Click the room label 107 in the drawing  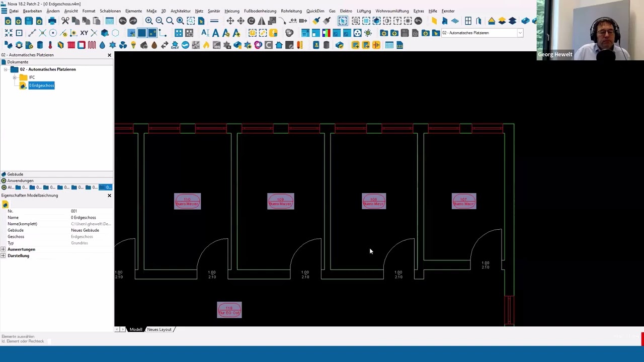(x=464, y=201)
